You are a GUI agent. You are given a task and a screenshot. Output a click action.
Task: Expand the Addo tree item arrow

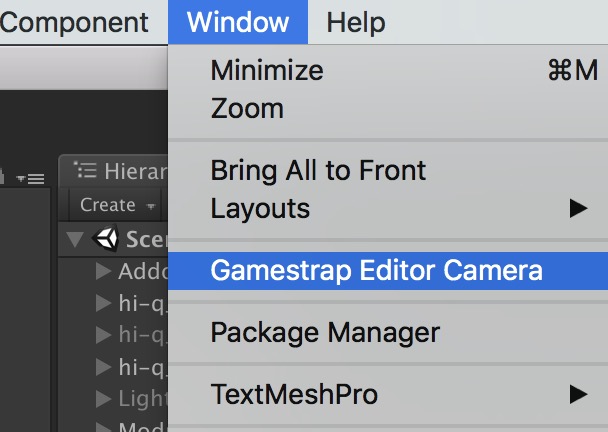tap(103, 271)
